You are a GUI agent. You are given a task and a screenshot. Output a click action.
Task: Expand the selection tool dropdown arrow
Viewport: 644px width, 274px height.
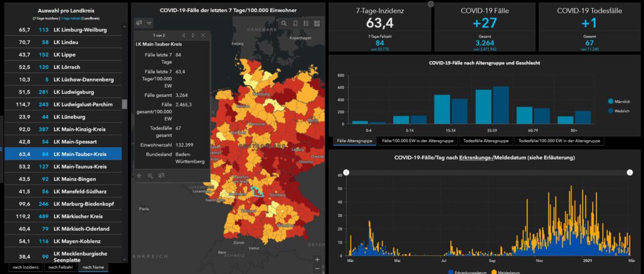149,23
